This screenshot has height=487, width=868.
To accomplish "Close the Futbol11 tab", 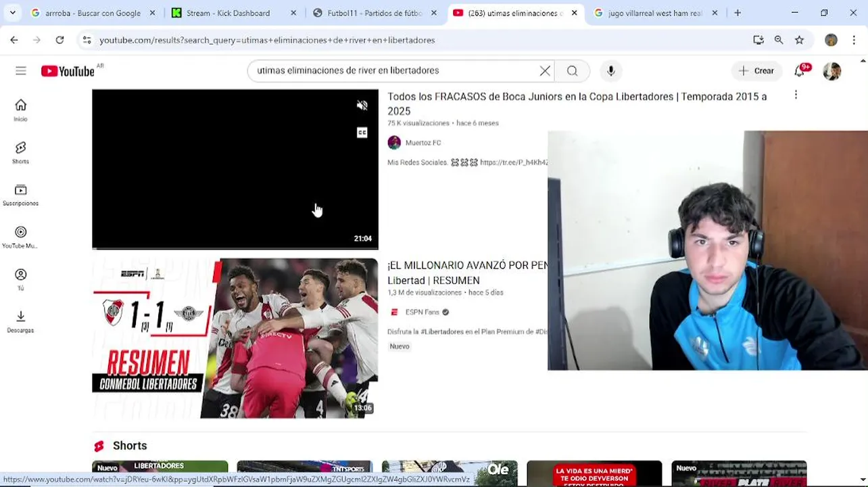I will coord(433,13).
